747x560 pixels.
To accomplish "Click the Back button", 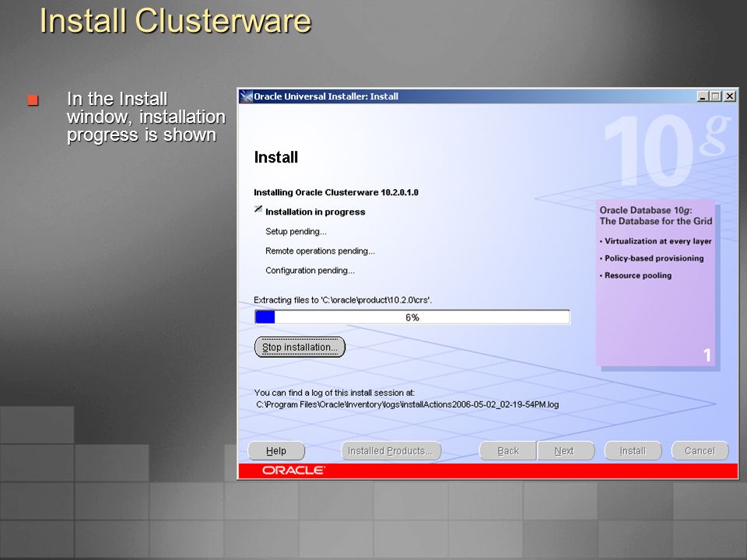I will pos(508,451).
